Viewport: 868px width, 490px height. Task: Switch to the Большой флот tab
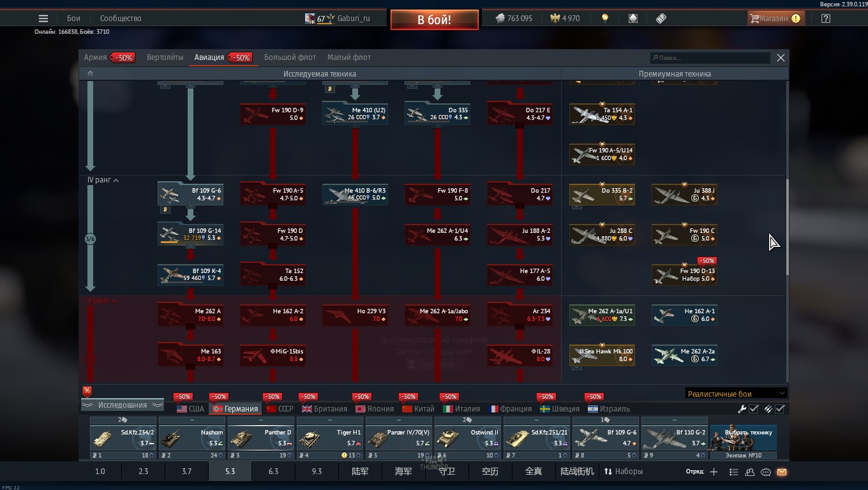(x=290, y=57)
